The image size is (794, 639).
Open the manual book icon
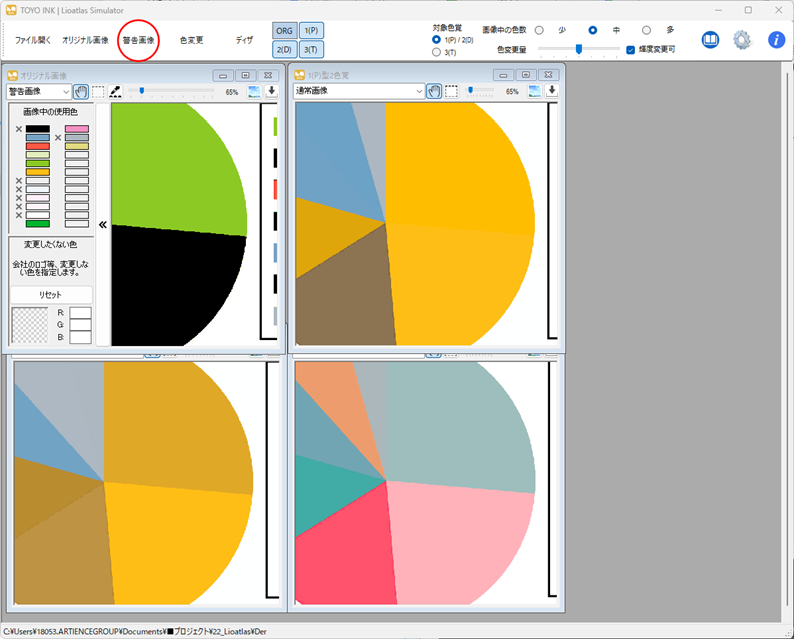710,40
